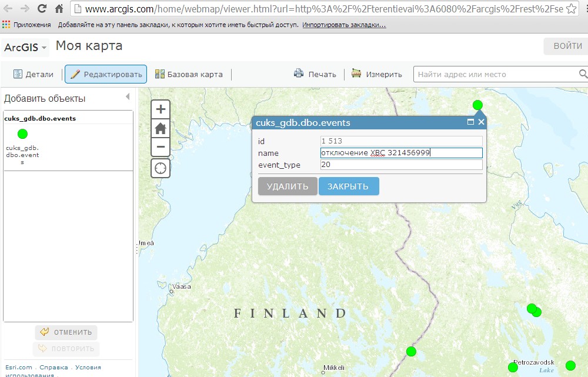Click the home default extent button
The image size is (588, 377).
(161, 128)
